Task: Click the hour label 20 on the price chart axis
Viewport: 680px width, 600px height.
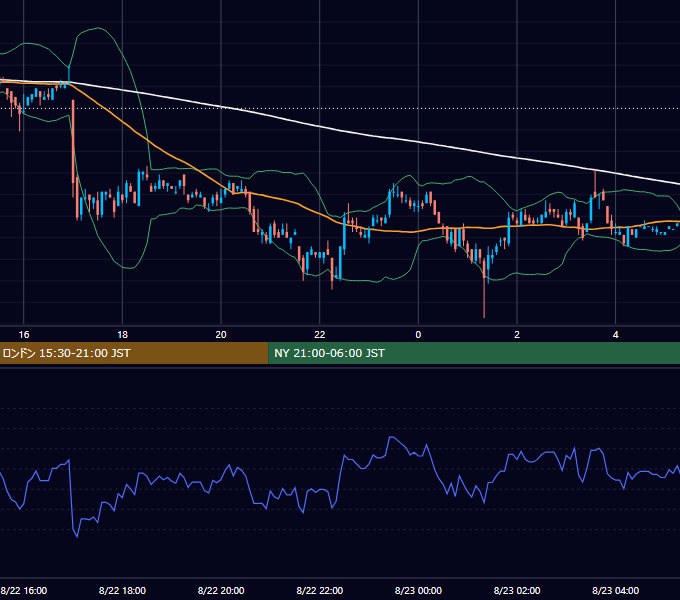Action: pyautogui.click(x=221, y=335)
